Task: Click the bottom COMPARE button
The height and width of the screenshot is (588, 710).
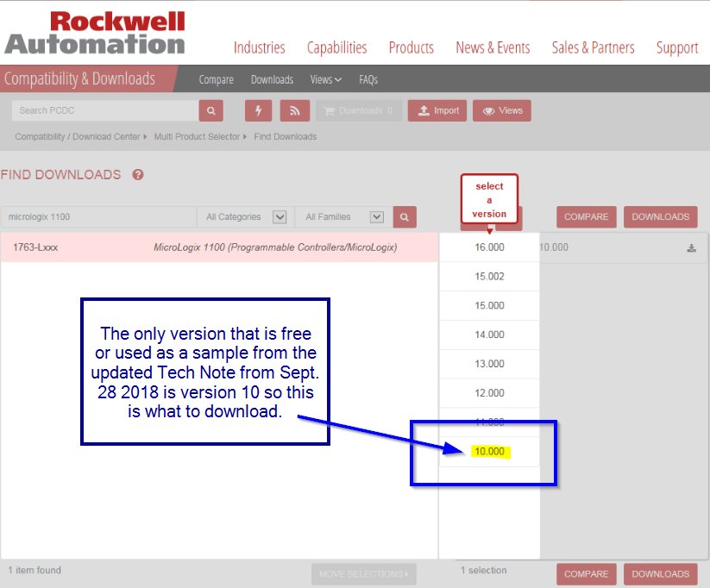Action: tap(587, 574)
